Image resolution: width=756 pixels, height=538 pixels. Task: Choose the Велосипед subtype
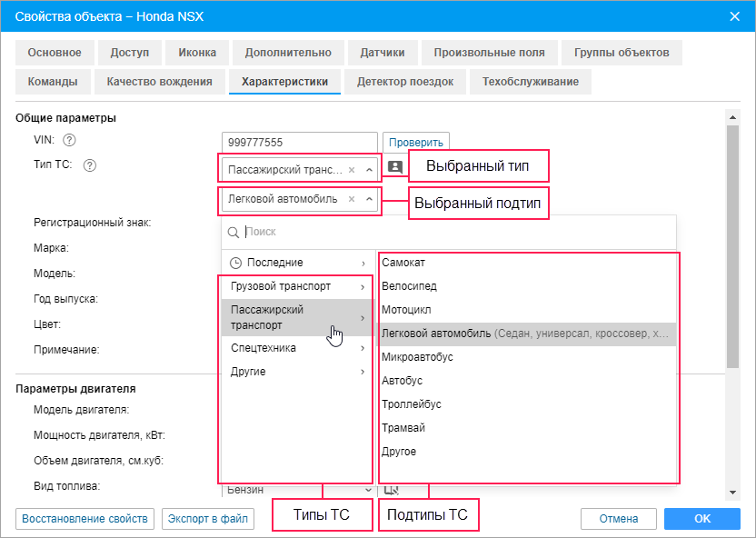pyautogui.click(x=527, y=286)
